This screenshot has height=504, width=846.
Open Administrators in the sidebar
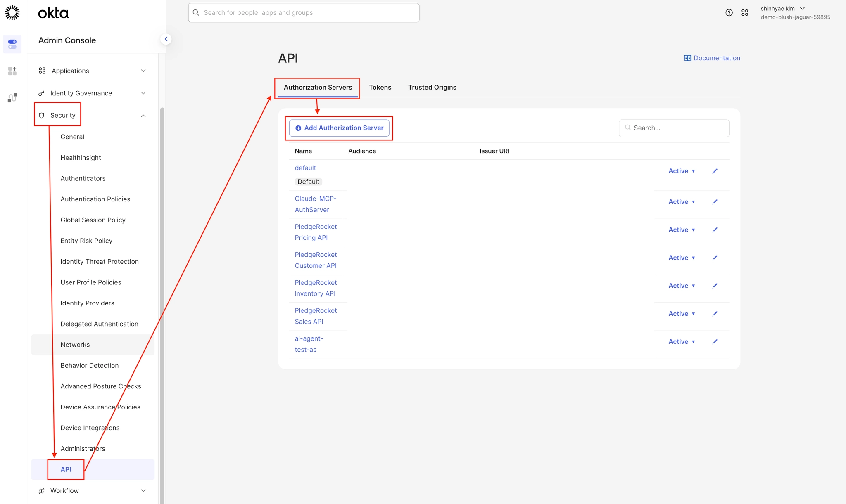coord(83,449)
